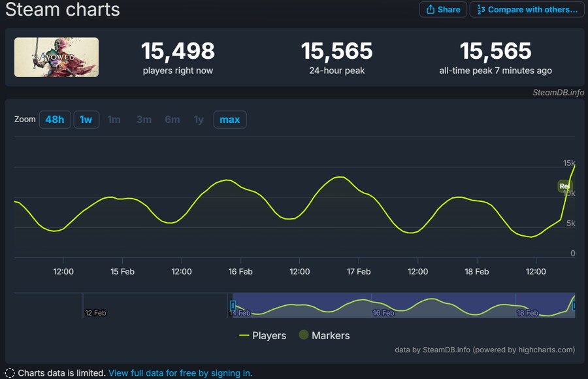Click the green Rel marker on chart
The width and height of the screenshot is (588, 379).
(x=564, y=186)
